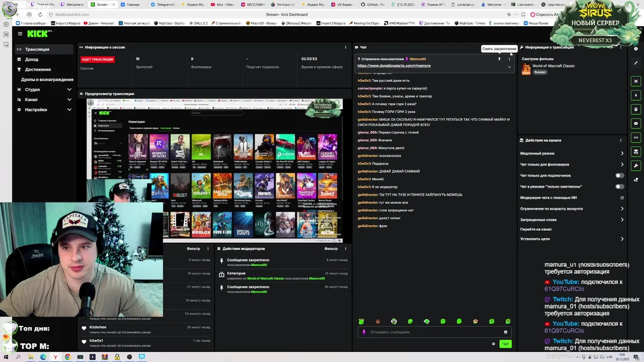The image size is (644, 362).
Task: Switch to the Главная browser tab
Action: pyautogui.click(x=133, y=5)
